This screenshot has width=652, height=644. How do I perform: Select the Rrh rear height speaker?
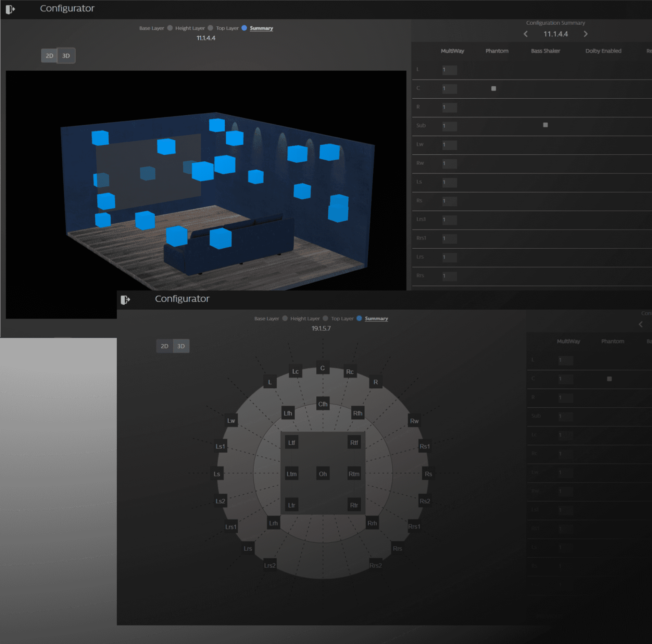point(372,523)
